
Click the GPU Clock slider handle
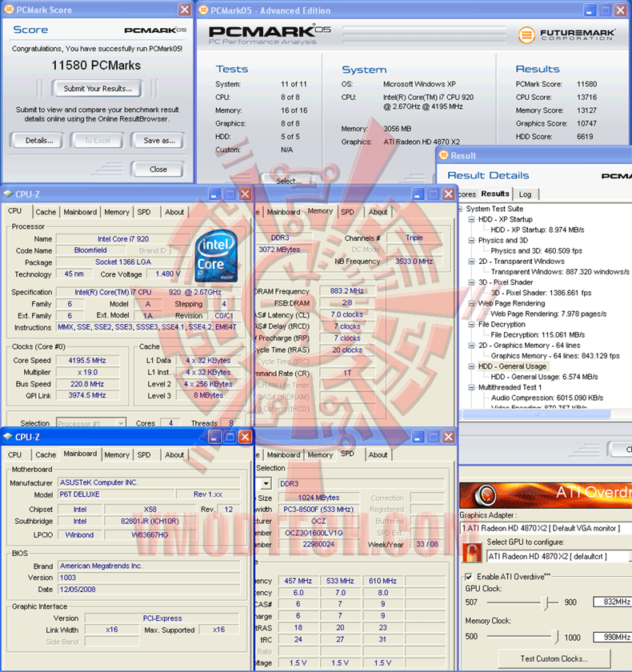tap(546, 602)
